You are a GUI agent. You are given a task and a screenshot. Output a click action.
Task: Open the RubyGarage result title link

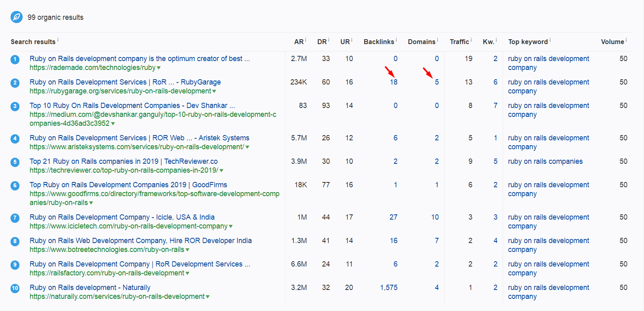(125, 82)
